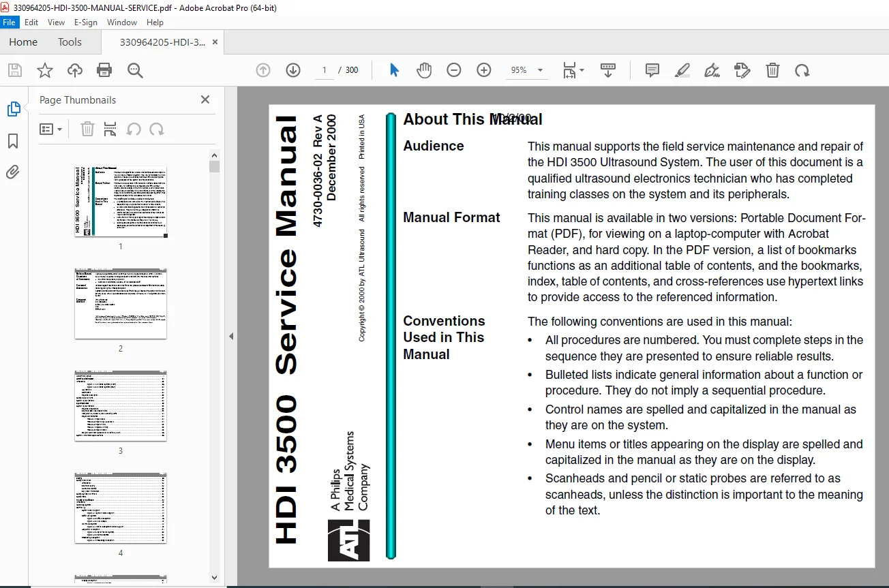Open the fit page options dropdown

(x=573, y=70)
